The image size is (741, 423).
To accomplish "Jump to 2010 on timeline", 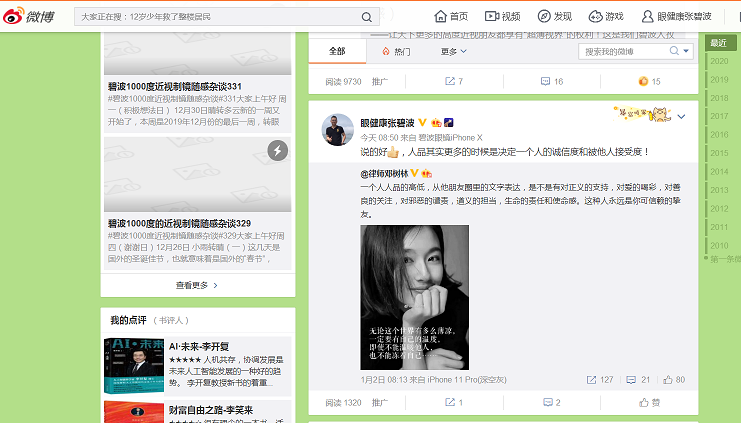I will coord(719,245).
